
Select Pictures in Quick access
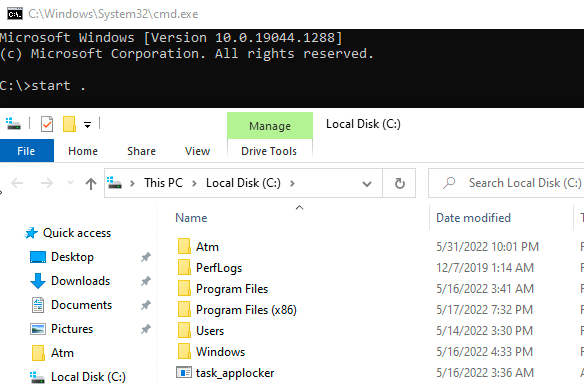[61, 329]
